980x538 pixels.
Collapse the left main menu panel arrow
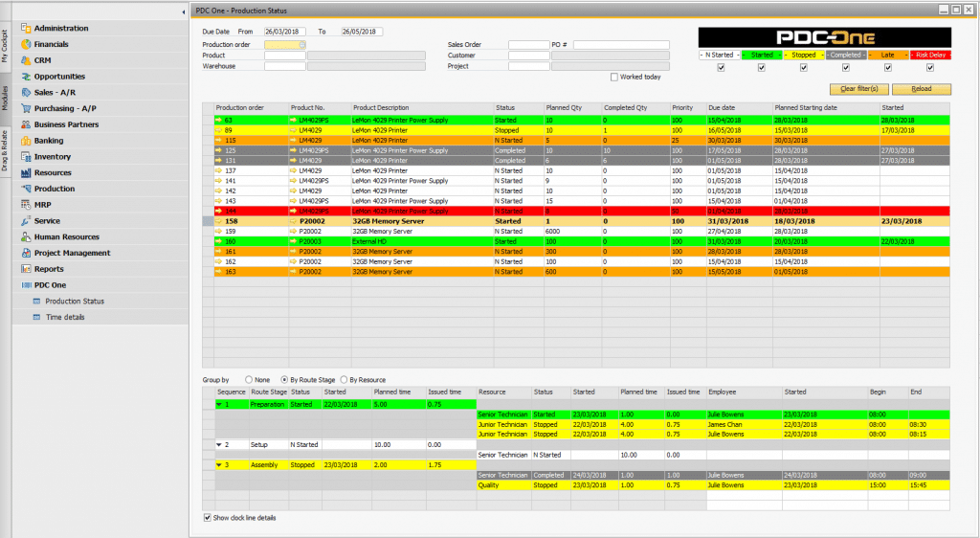pyautogui.click(x=183, y=11)
